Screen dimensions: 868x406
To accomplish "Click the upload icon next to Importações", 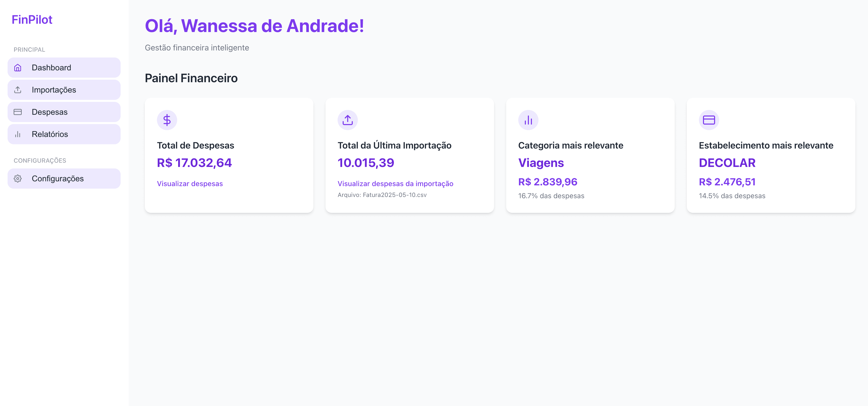I will [x=17, y=90].
